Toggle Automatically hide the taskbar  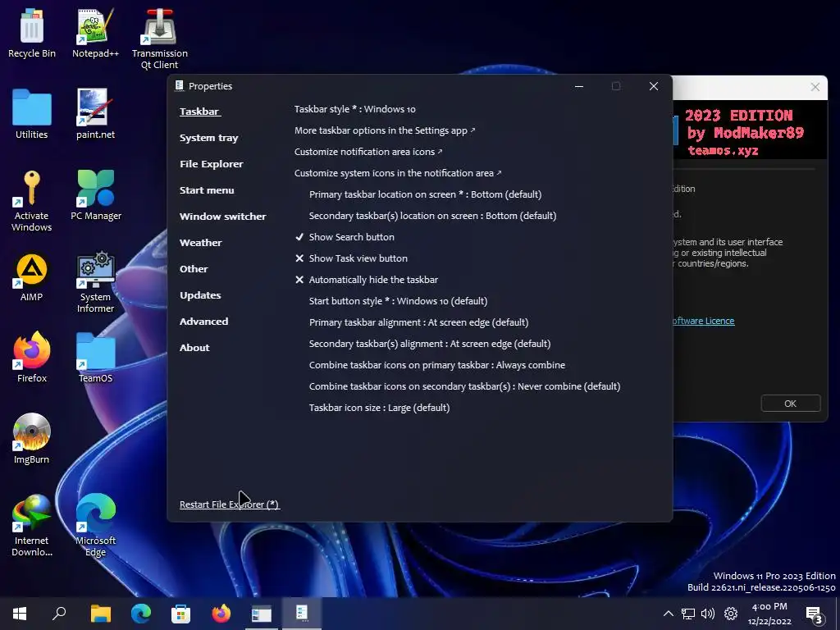[x=367, y=280]
